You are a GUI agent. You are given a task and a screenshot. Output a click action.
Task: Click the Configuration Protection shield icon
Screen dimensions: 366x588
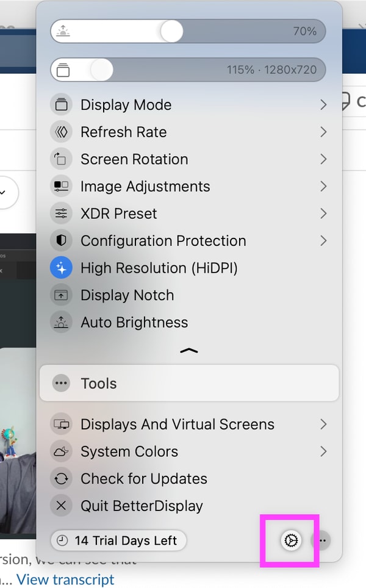61,241
